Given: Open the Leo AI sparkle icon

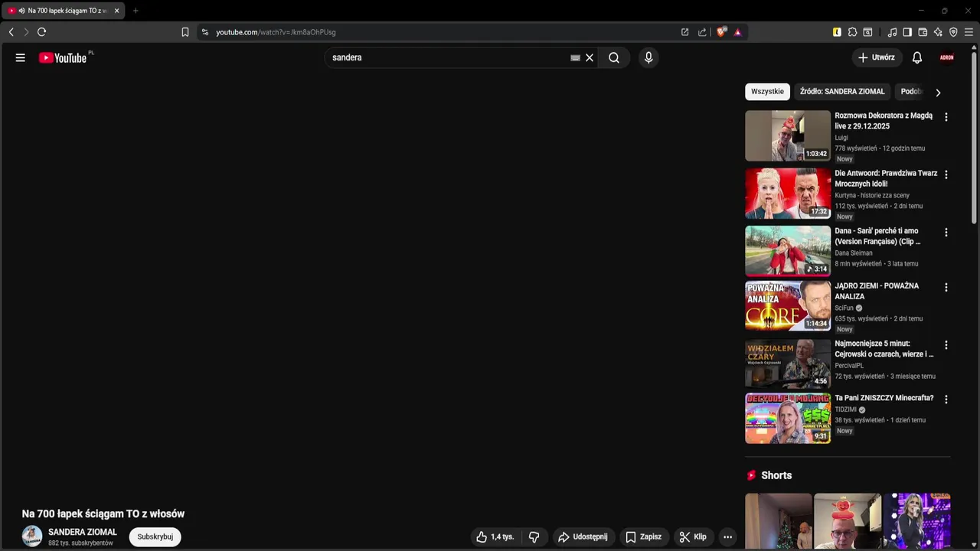Looking at the screenshot, I should tap(938, 32).
